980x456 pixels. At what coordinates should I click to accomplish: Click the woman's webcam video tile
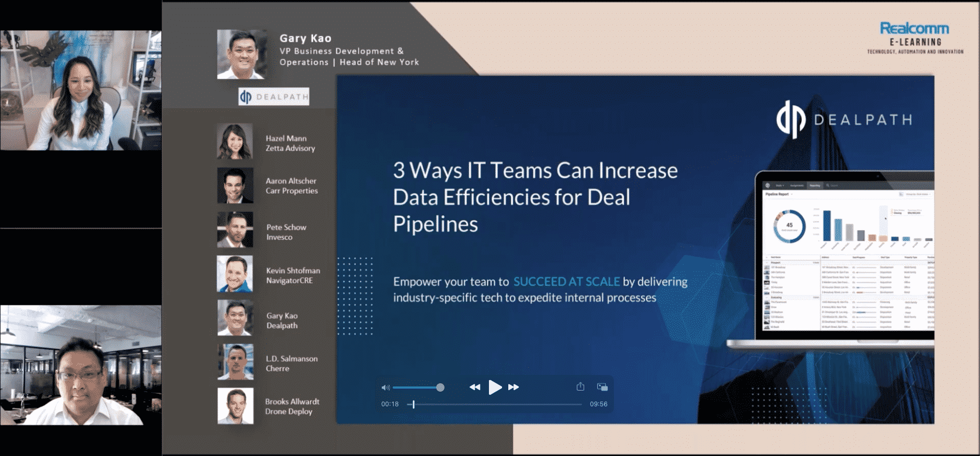coord(81,90)
